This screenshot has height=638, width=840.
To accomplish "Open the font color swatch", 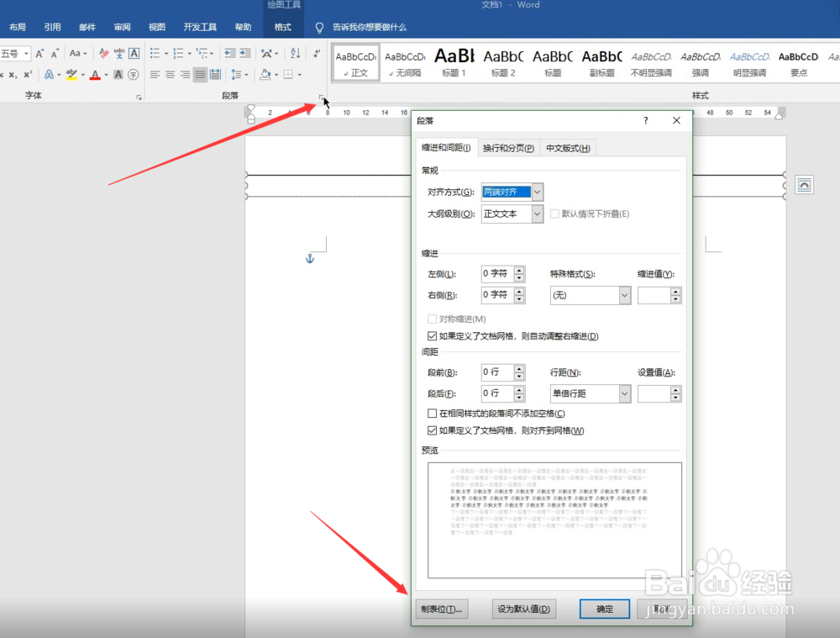I will click(x=96, y=75).
